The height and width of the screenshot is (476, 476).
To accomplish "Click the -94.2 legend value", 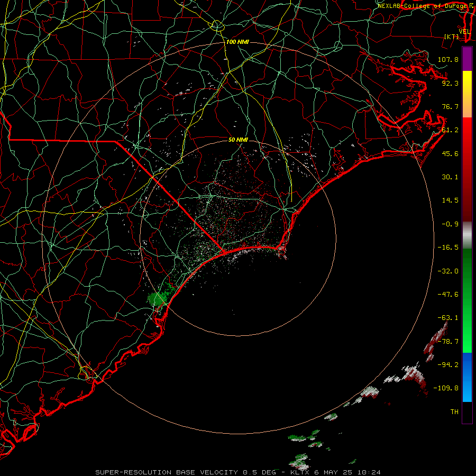I will coord(448,365).
